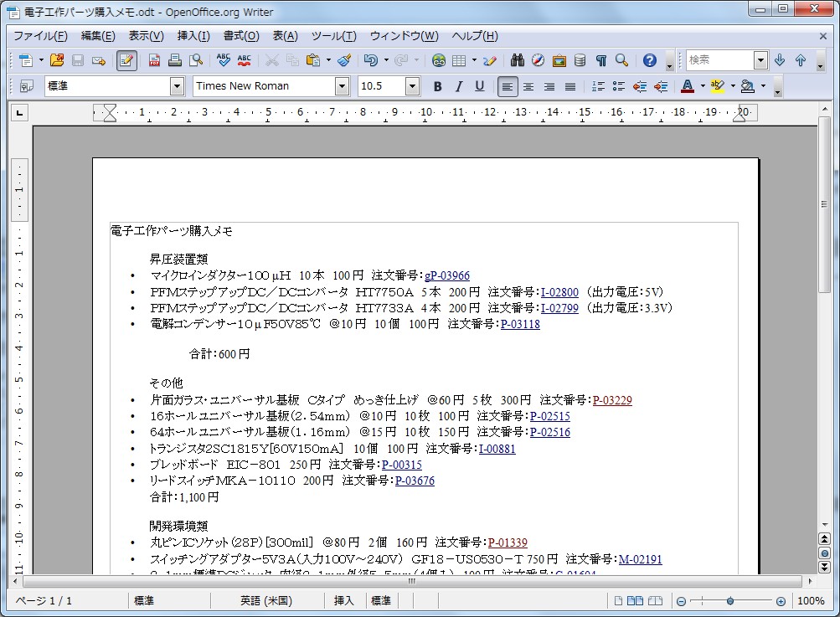
Task: Send document as e-mail icon
Action: [x=99, y=60]
